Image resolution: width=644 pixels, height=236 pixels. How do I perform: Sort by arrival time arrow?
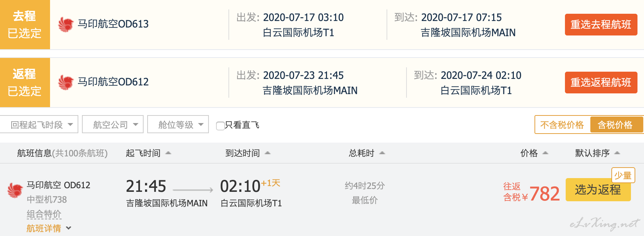click(x=268, y=153)
